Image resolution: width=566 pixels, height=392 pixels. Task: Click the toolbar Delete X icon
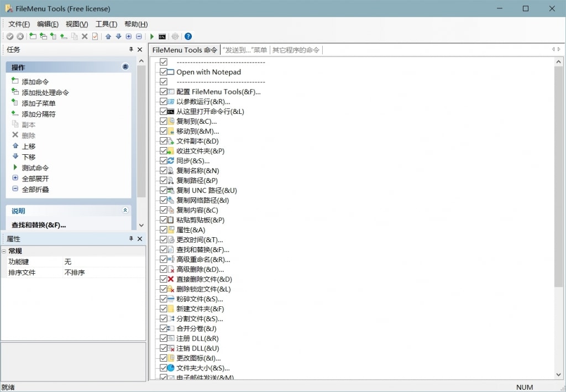85,36
